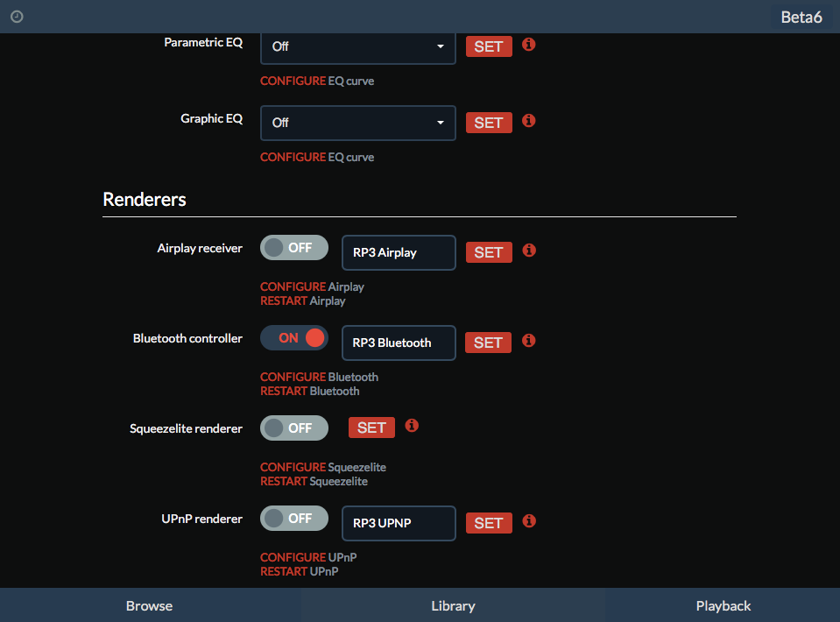Enable the UPnP renderer switch
Screen dimensions: 840x622
[294, 519]
